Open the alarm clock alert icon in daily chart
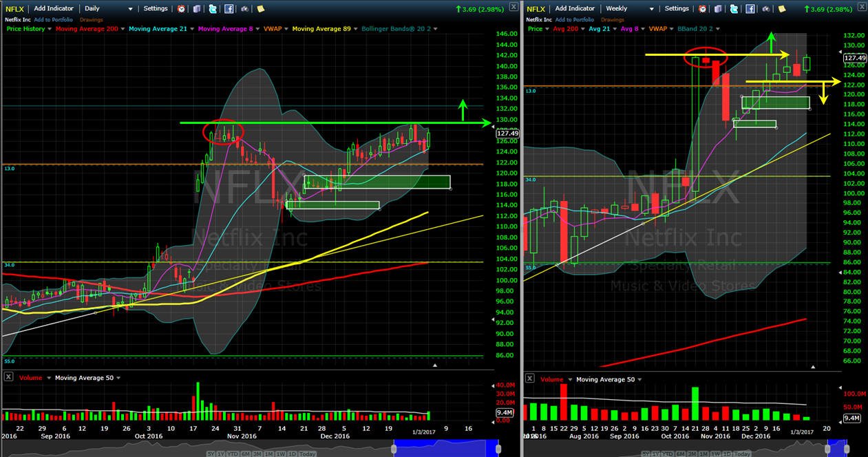The width and height of the screenshot is (868, 457). click(182, 9)
